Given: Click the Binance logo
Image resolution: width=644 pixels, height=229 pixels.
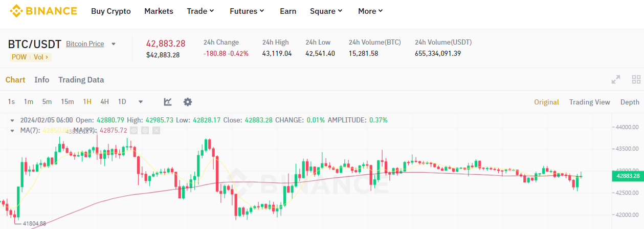Looking at the screenshot, I should coord(43,11).
